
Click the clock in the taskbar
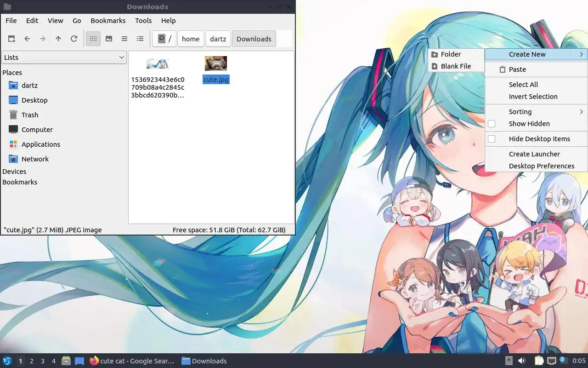579,361
